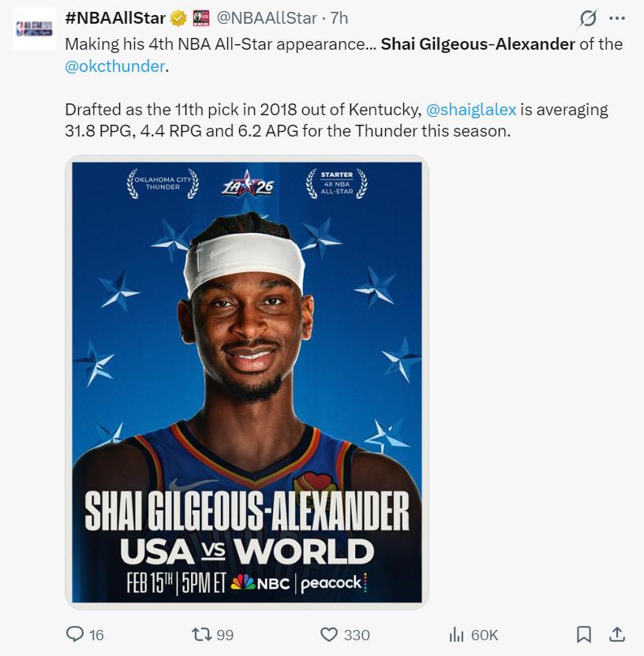
Task: Click the 7h timestamp
Action: point(339,18)
